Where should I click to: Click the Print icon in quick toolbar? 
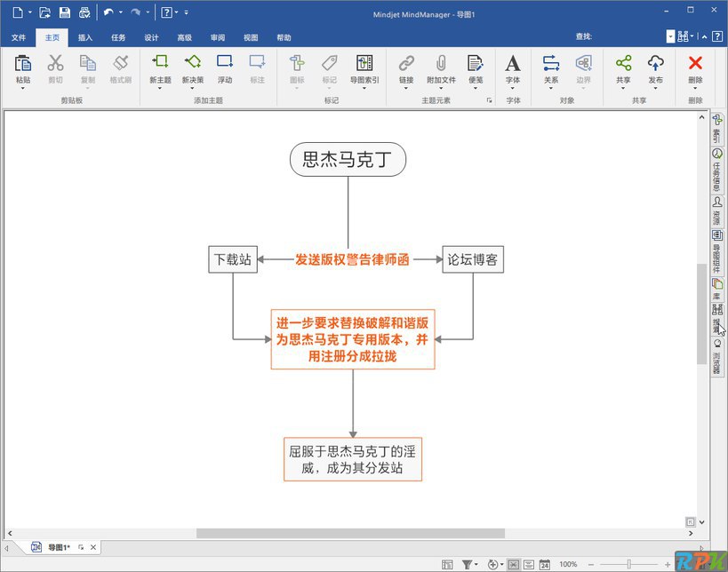(84, 12)
